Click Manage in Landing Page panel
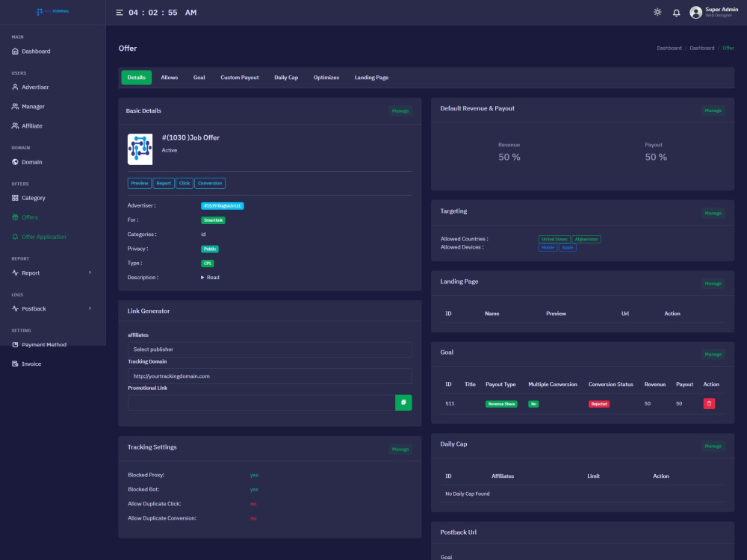 713,284
